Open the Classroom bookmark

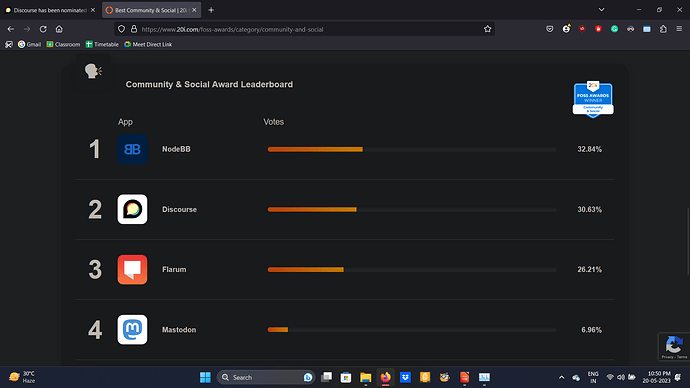(x=63, y=44)
